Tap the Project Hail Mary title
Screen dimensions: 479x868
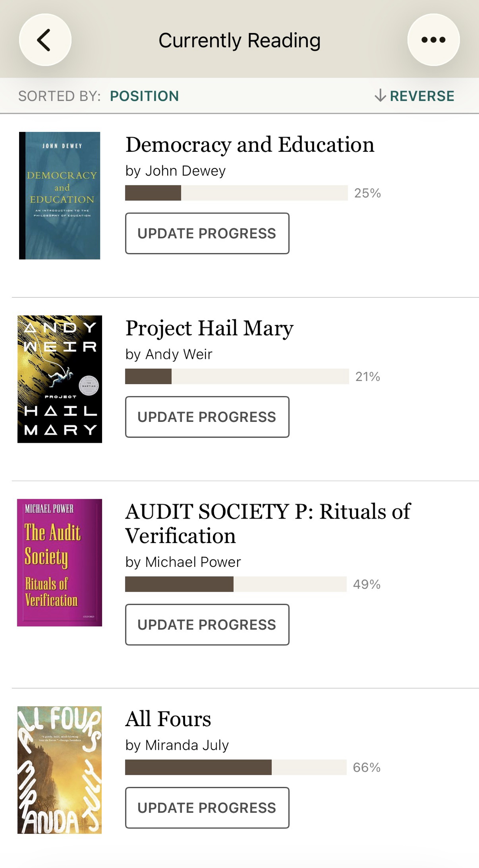tap(209, 328)
